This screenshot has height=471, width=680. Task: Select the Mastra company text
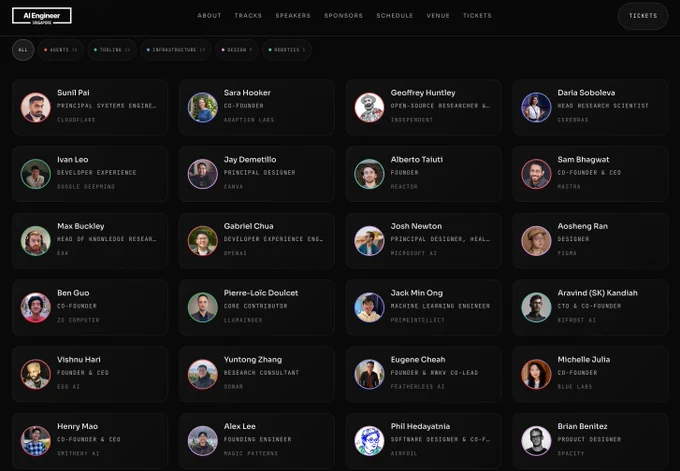pos(569,186)
